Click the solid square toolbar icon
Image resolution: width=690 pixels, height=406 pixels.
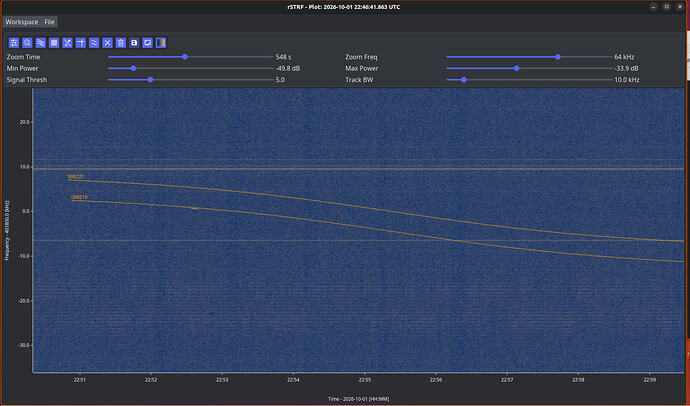tap(54, 43)
